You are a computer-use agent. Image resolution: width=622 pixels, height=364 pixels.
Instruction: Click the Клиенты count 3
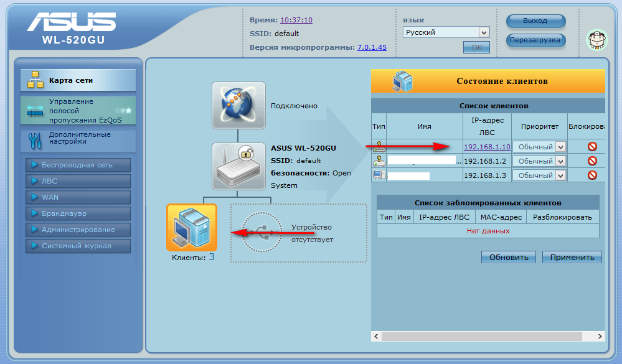pyautogui.click(x=212, y=257)
